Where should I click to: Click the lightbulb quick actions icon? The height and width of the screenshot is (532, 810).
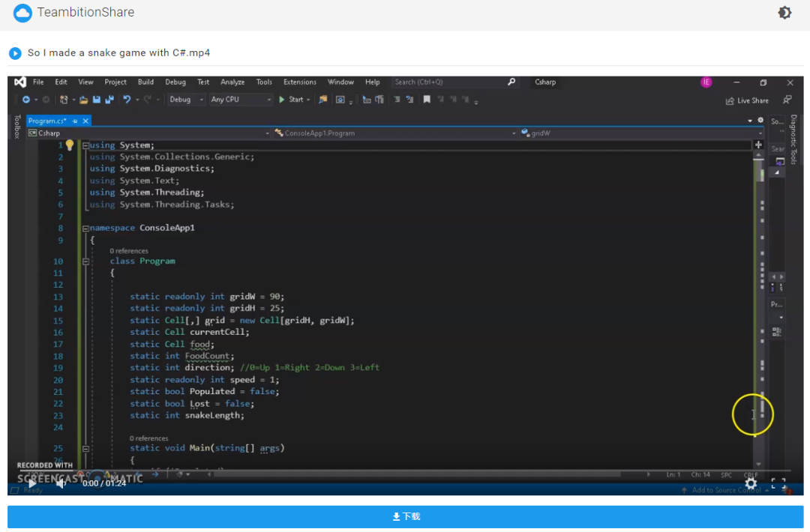70,145
